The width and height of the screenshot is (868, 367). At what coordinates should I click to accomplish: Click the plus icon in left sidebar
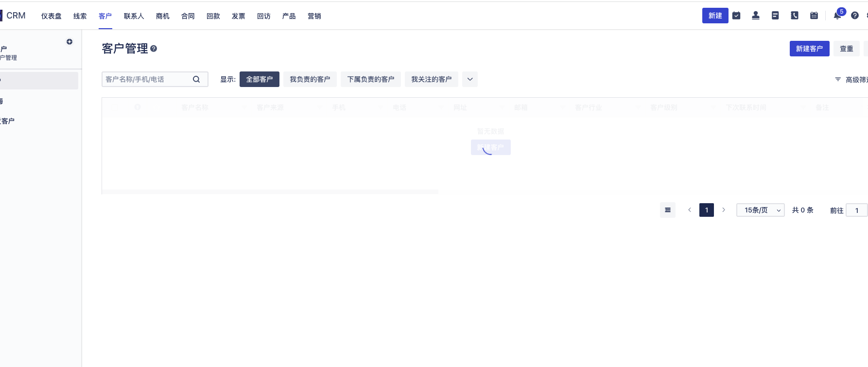point(69,42)
